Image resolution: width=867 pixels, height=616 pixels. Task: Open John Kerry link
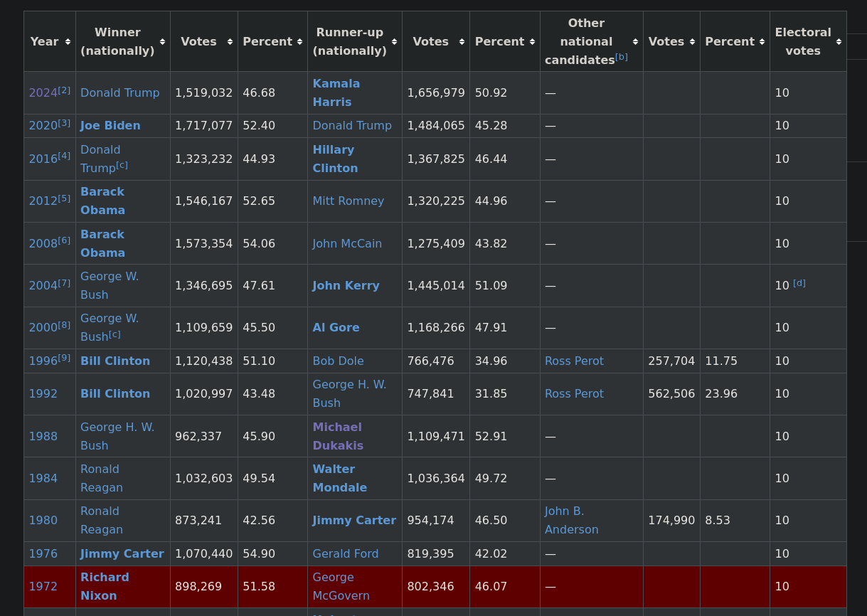346,286
